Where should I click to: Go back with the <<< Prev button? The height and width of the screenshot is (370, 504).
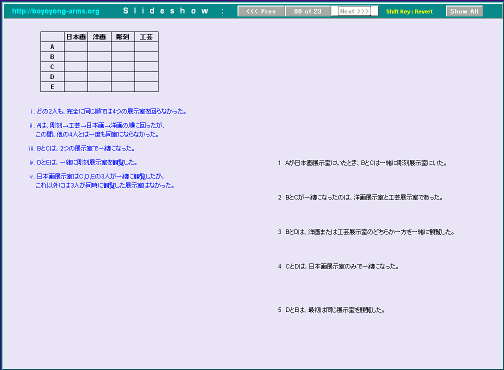coord(261,11)
